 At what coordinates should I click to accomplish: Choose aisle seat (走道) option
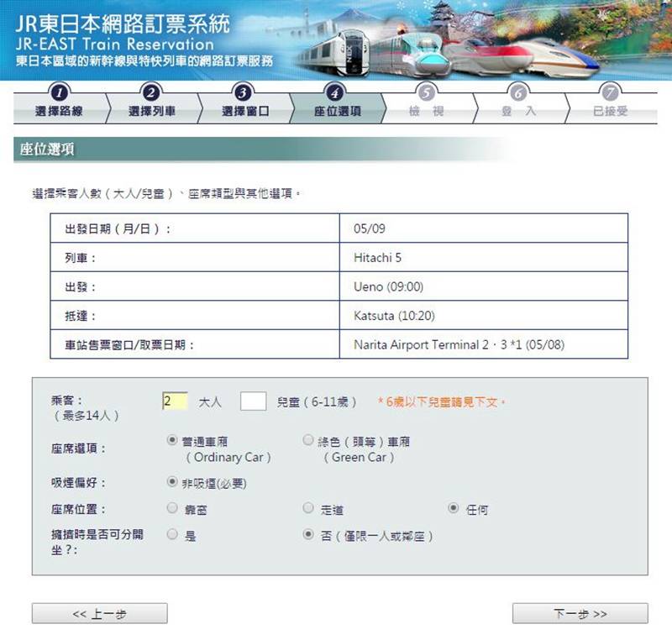308,508
